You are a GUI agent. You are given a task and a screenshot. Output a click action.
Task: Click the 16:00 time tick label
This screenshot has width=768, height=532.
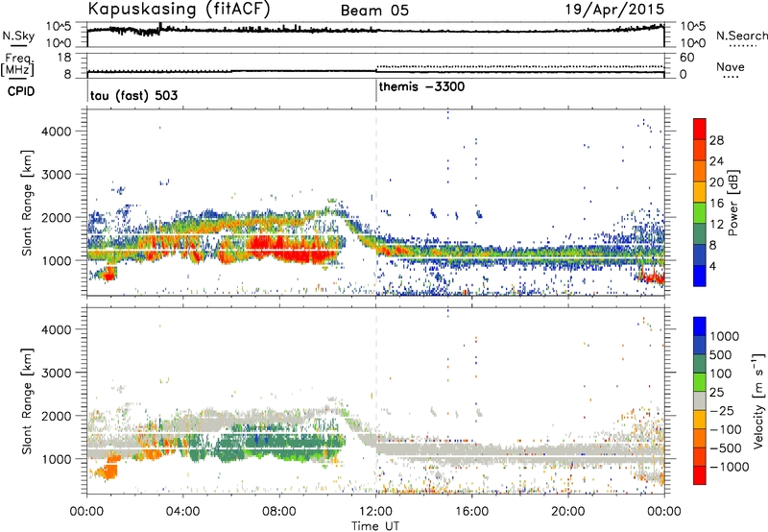tap(471, 512)
